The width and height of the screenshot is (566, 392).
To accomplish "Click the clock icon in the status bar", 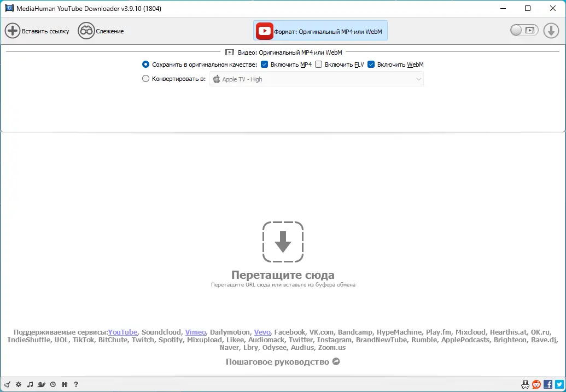I will point(53,384).
